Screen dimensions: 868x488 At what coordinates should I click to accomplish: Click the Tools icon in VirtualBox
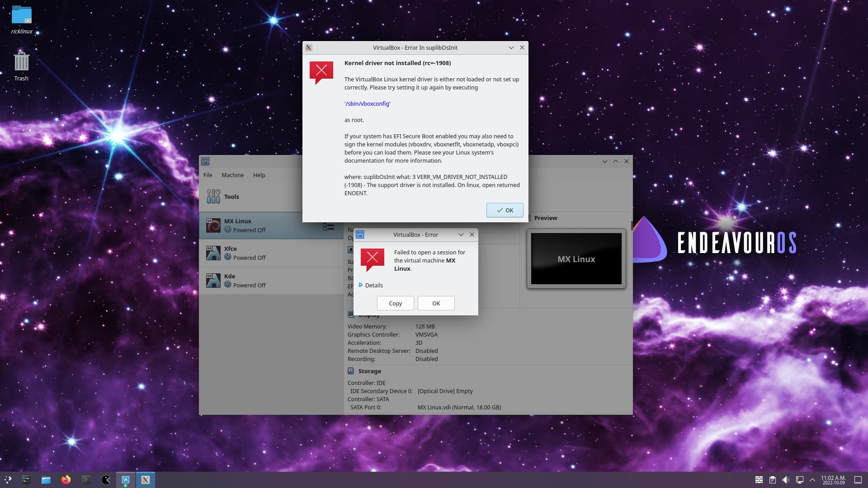(213, 196)
